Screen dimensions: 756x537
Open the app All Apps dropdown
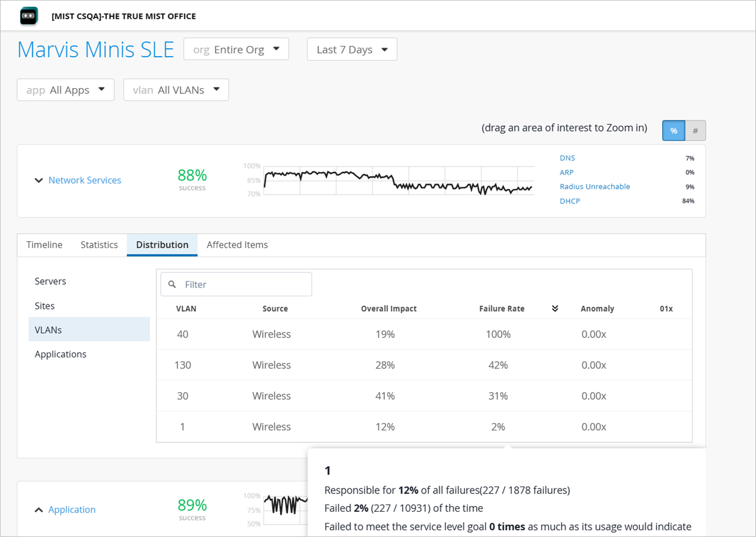(x=66, y=90)
